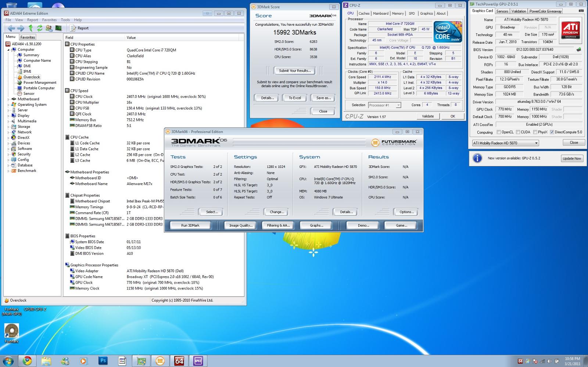Click Update Now in GPU-Z

pyautogui.click(x=572, y=158)
